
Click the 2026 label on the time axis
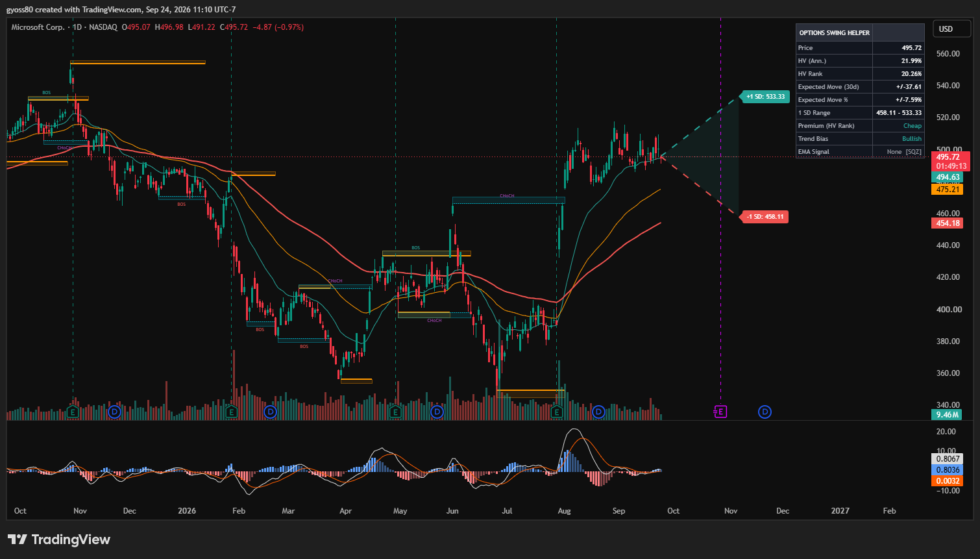(187, 511)
